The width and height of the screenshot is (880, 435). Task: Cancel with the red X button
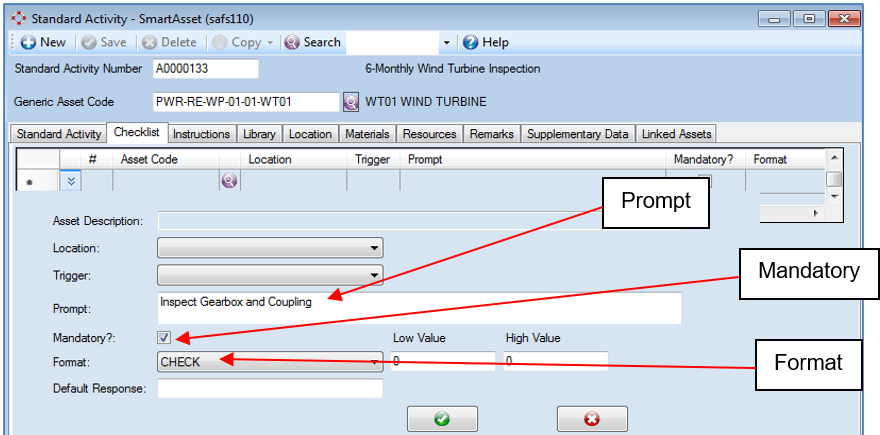tap(592, 419)
